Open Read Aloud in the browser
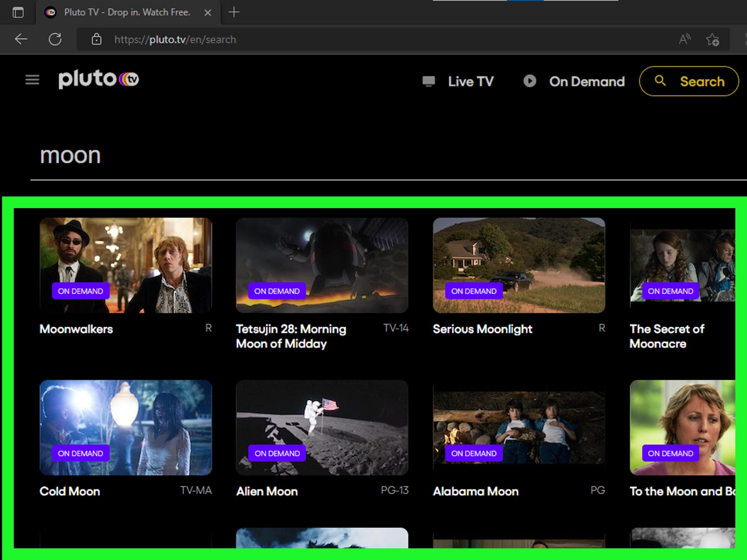Screen dimensions: 747x560 pos(684,39)
